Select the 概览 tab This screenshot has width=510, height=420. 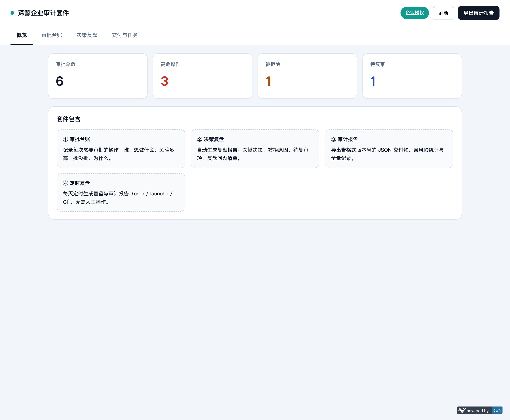click(22, 35)
